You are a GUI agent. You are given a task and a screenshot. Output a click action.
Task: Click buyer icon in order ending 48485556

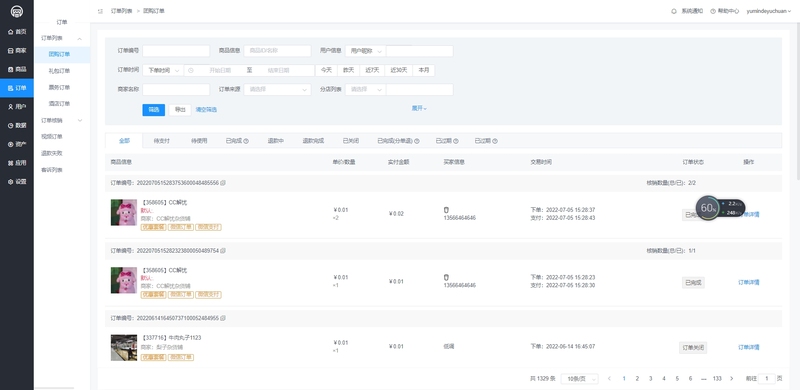(446, 210)
